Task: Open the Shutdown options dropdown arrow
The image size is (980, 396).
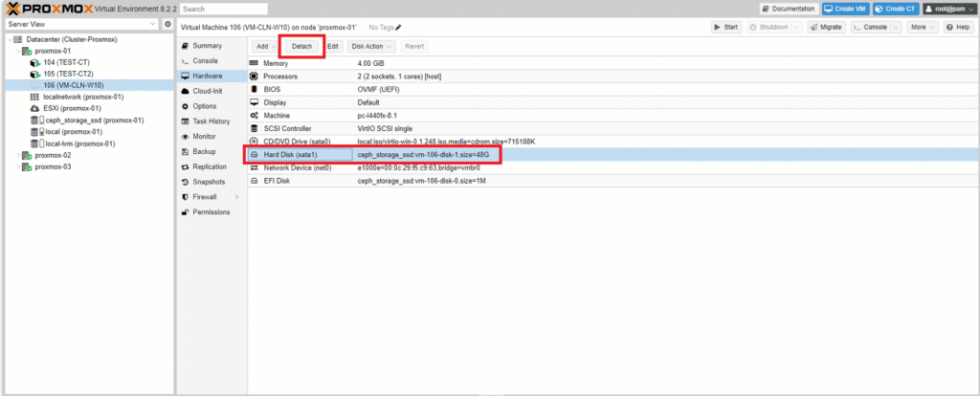Action: tap(796, 28)
